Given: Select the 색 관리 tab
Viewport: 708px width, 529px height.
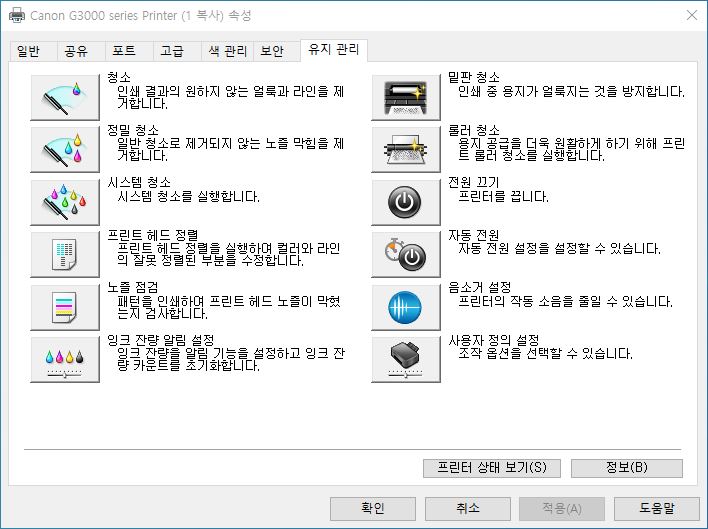Looking at the screenshot, I should coord(227,51).
